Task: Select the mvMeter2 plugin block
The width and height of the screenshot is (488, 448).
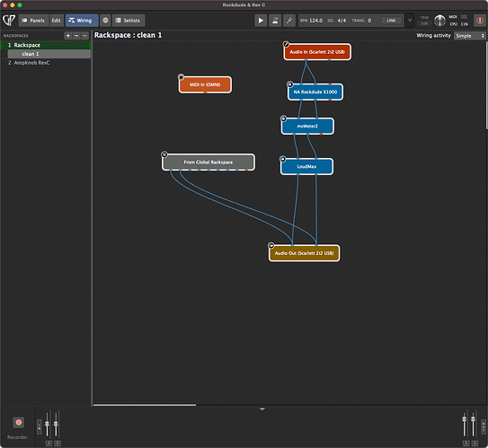Action: click(307, 127)
